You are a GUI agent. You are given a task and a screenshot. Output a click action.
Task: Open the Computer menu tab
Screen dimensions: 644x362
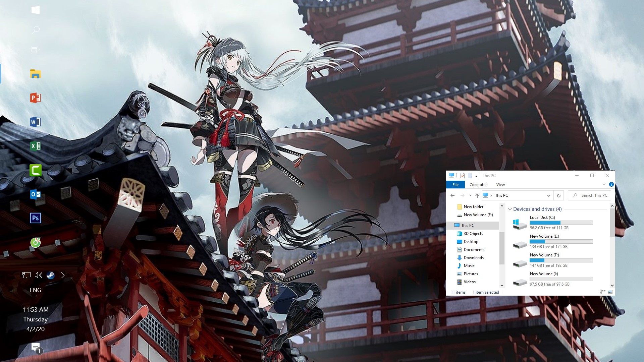[479, 185]
